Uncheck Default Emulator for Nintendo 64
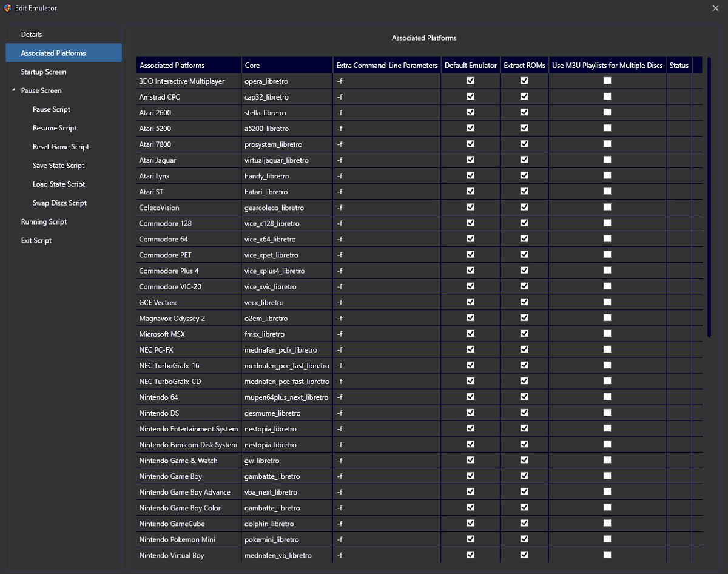This screenshot has width=728, height=574. coord(470,397)
